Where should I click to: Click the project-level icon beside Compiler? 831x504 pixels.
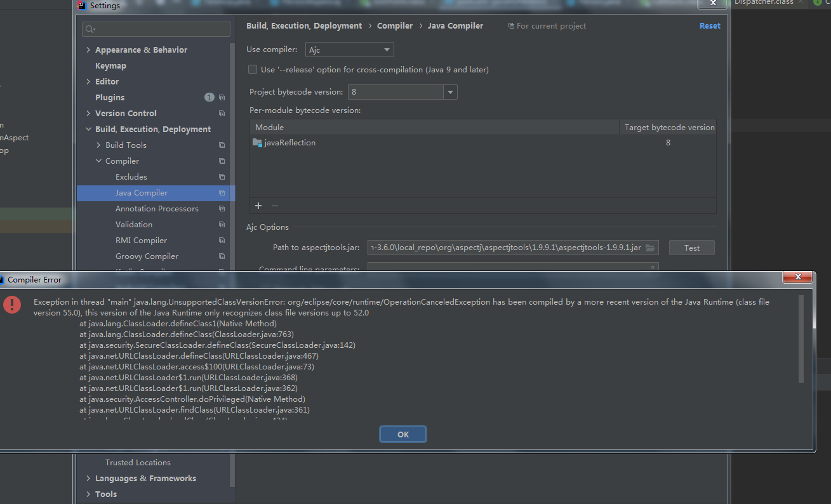point(222,161)
